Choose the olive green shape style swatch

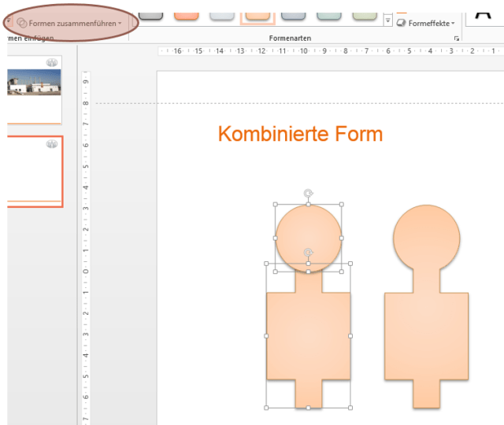pos(365,16)
